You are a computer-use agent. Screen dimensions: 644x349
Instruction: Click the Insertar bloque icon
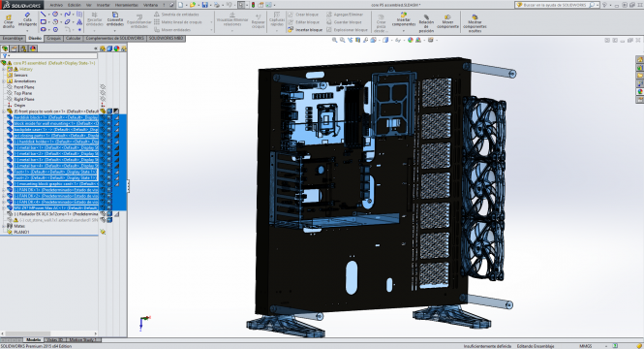click(291, 30)
